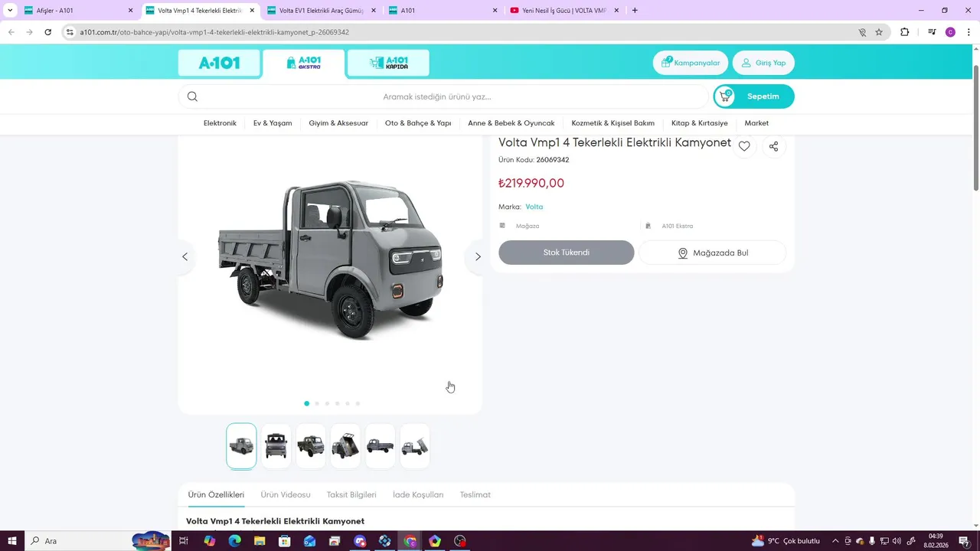Launch Microsoft Edge from taskbar
Screen dimensions: 980x551
234,541
